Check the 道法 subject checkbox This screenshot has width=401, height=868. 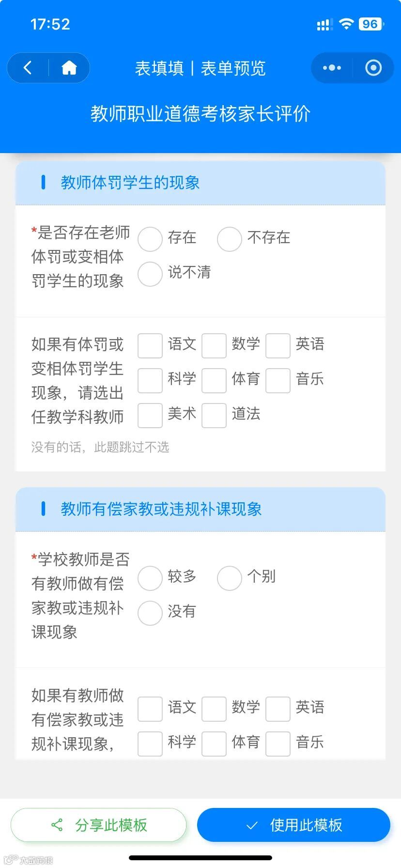(x=214, y=415)
